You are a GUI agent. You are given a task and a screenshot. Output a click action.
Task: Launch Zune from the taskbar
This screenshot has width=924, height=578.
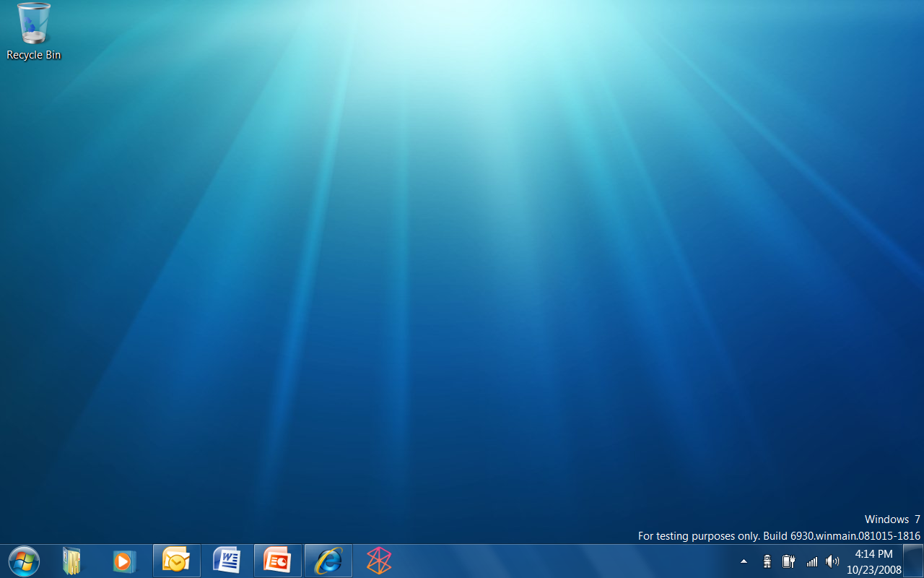(378, 561)
